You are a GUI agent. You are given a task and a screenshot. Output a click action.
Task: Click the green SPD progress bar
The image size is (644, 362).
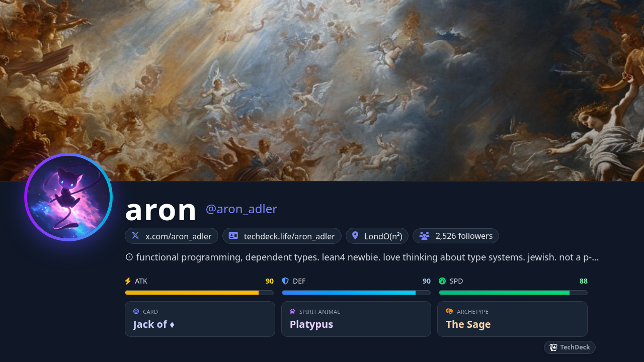513,293
